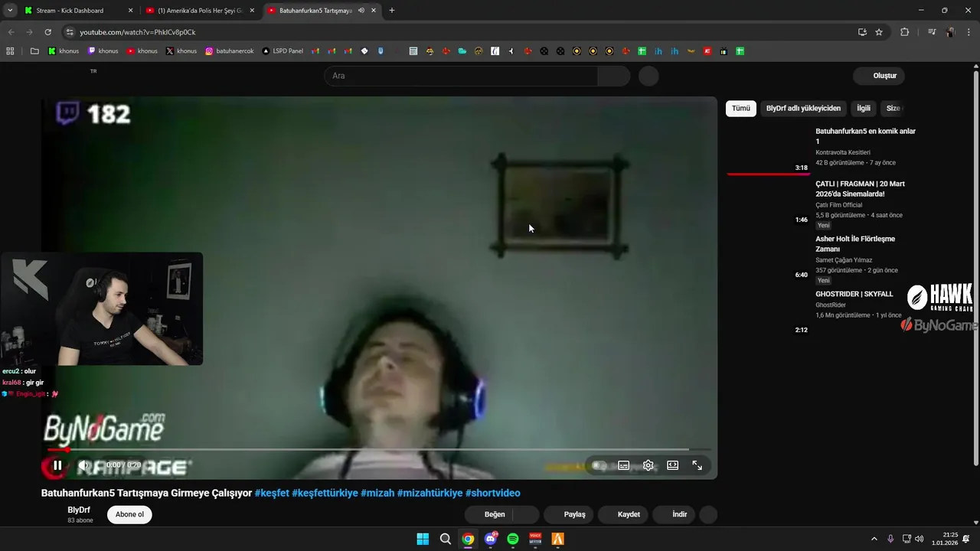Open the media control icon in the toolbar

tap(932, 32)
